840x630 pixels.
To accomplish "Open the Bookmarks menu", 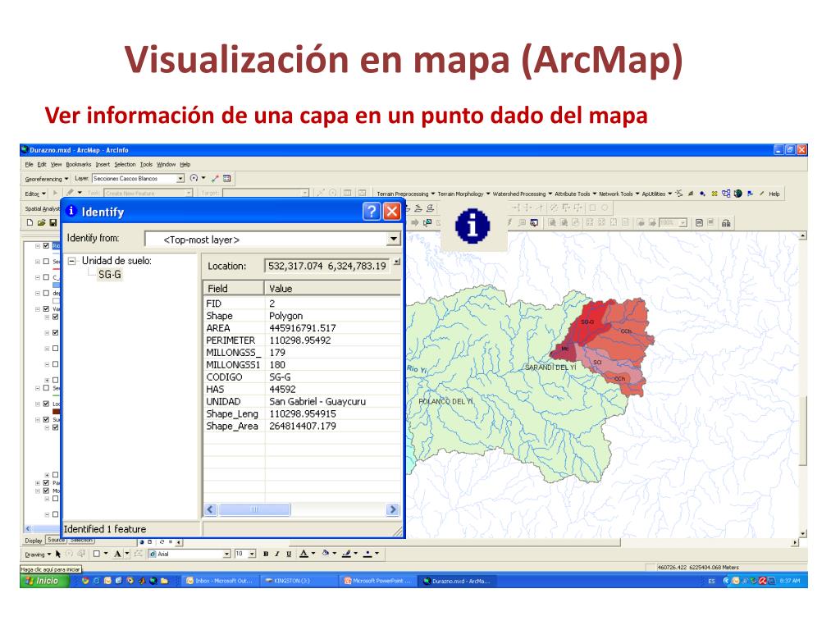I will (79, 164).
